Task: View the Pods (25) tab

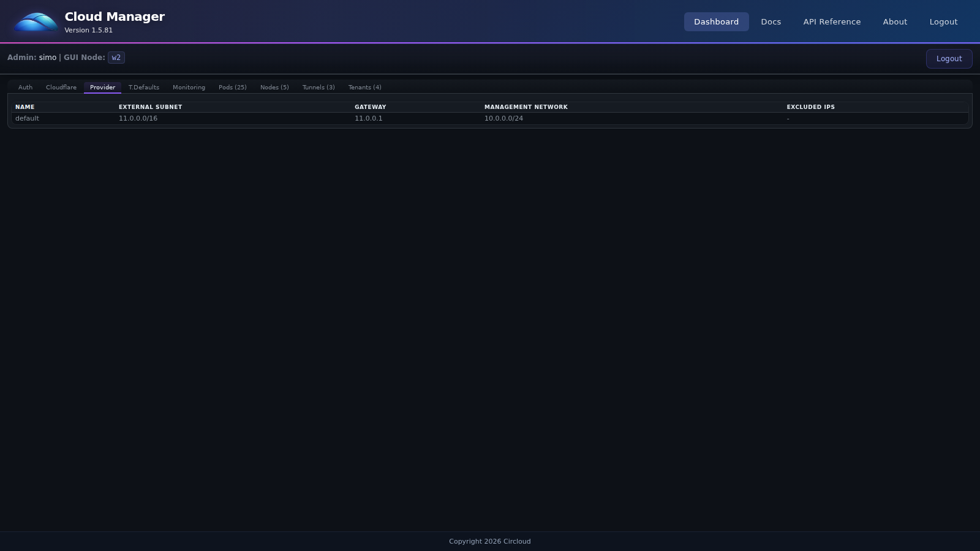Action: [x=232, y=87]
